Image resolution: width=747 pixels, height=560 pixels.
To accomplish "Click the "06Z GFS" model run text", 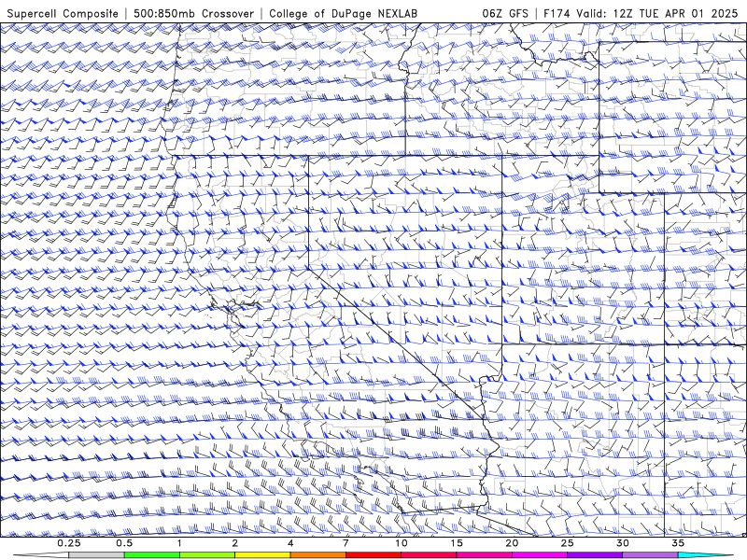I will pyautogui.click(x=505, y=13).
